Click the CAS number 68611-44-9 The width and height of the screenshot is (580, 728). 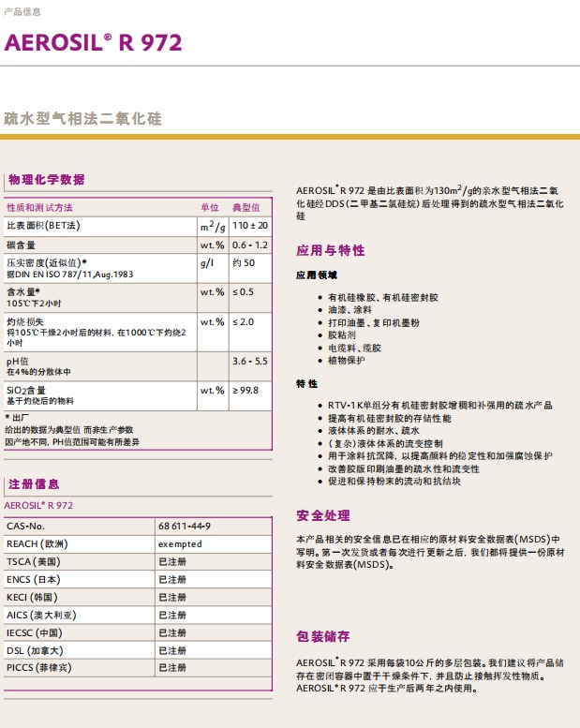click(x=185, y=527)
